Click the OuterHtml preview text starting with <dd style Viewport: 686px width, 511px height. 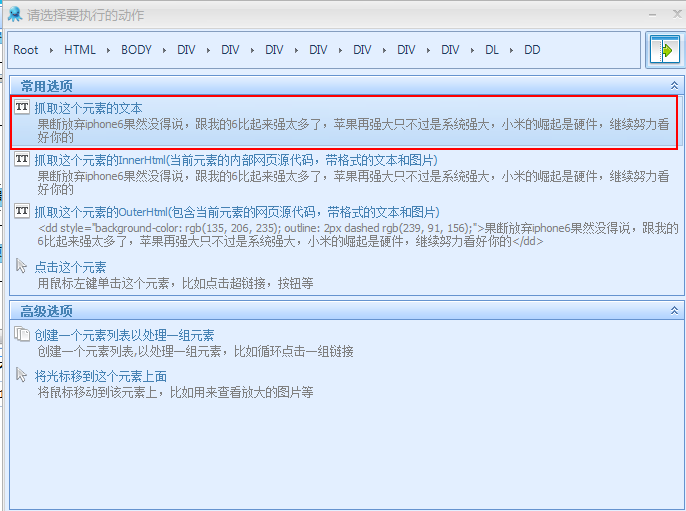click(x=358, y=234)
